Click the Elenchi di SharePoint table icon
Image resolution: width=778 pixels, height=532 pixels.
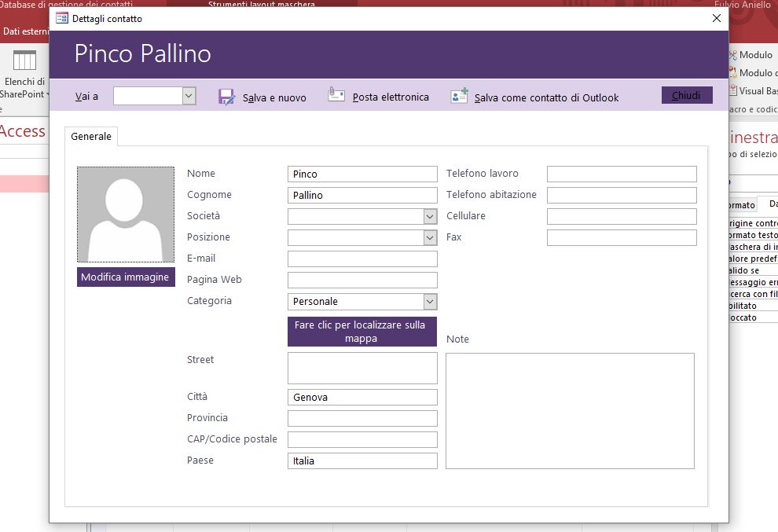click(x=24, y=61)
